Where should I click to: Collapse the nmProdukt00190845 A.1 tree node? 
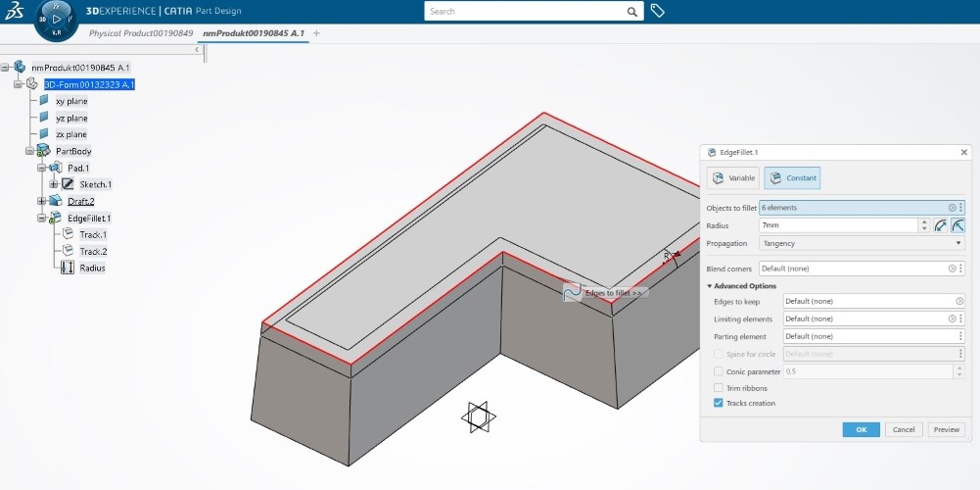(5, 67)
